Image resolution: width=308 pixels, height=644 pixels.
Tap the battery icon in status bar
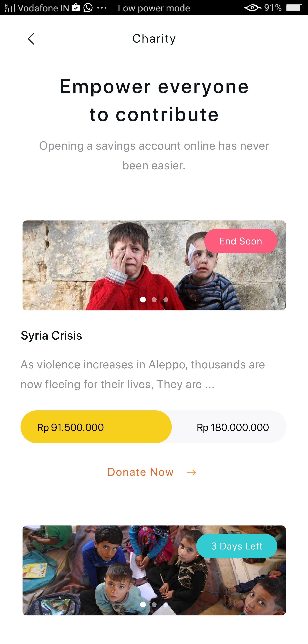[294, 8]
